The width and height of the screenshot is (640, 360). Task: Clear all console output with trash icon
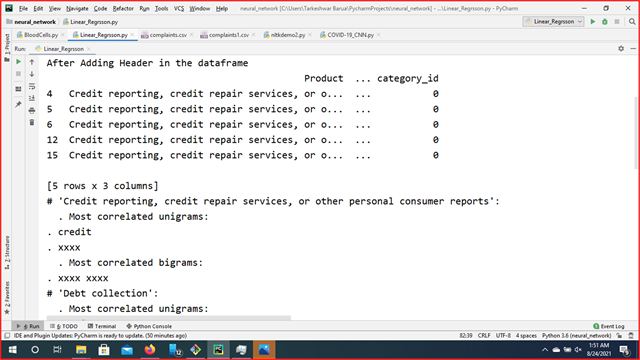pos(32,122)
